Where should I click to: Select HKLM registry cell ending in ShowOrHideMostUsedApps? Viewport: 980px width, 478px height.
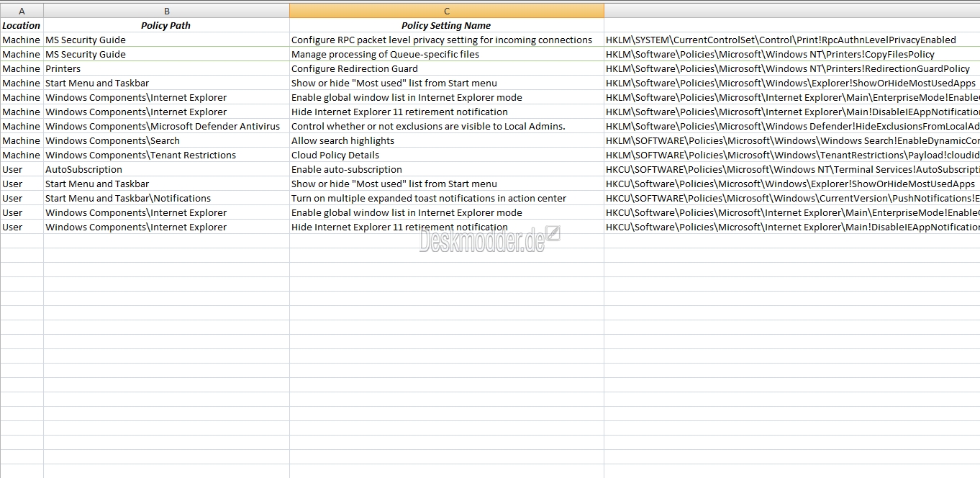pyautogui.click(x=792, y=83)
